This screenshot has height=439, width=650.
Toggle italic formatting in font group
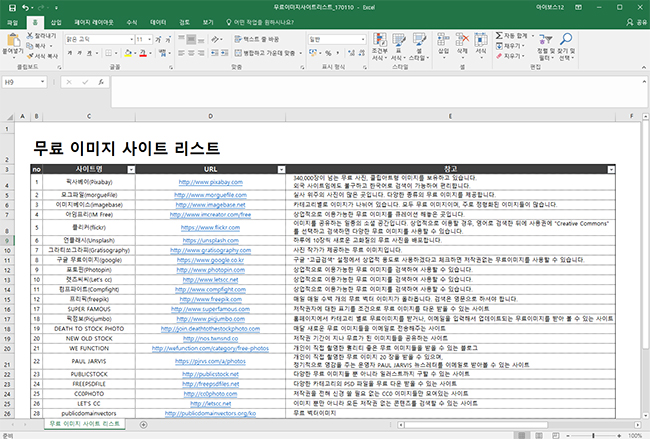pos(79,53)
